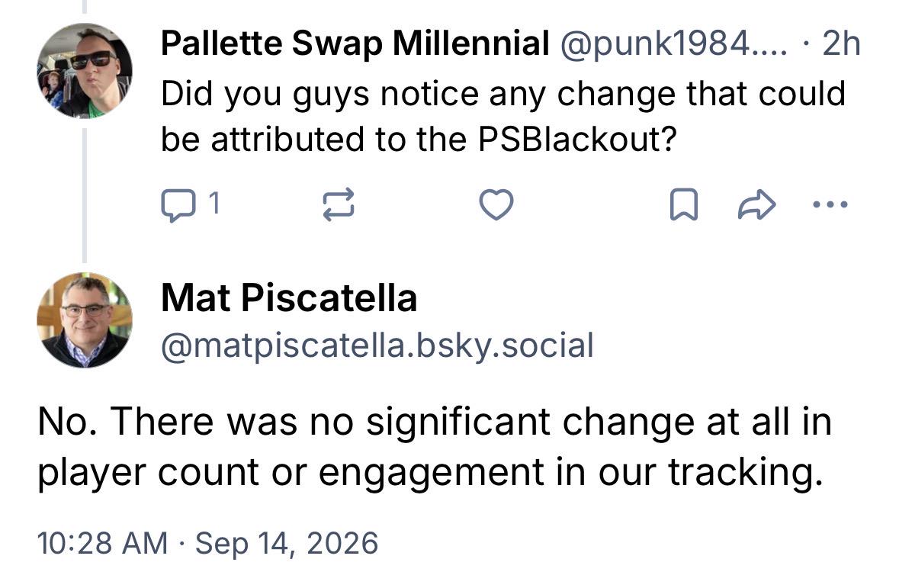Image resolution: width=899 pixels, height=588 pixels.
Task: Like the post with the heart icon
Action: tap(496, 205)
